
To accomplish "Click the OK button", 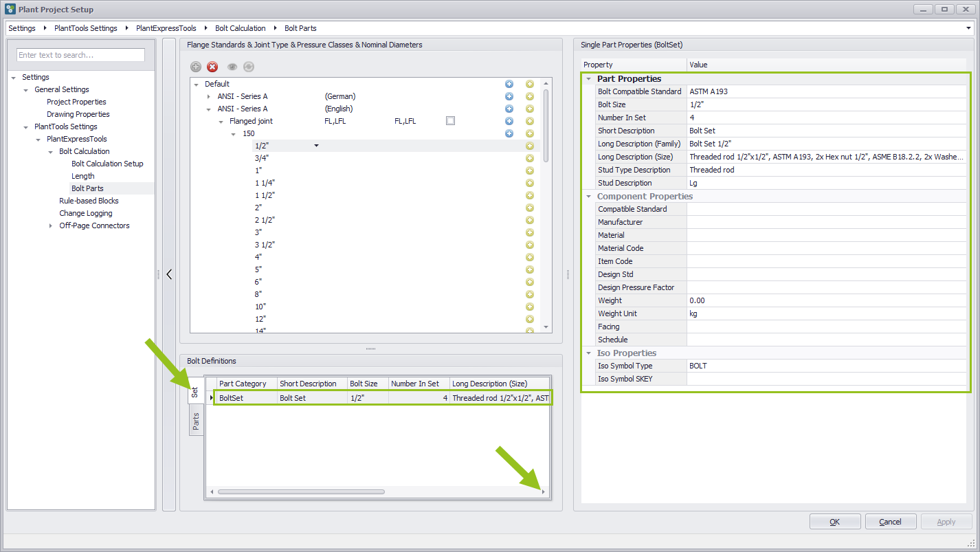I will pos(835,522).
